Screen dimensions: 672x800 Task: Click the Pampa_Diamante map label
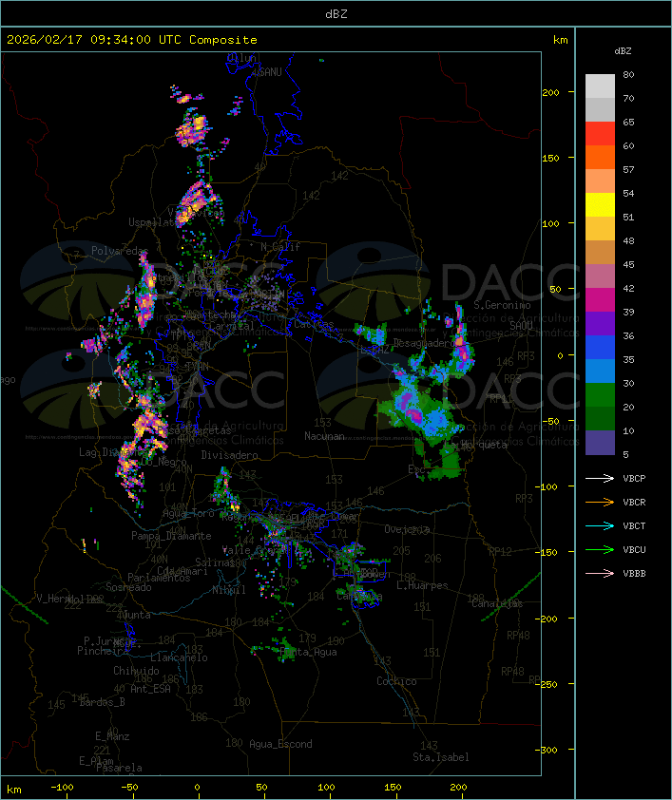[171, 536]
